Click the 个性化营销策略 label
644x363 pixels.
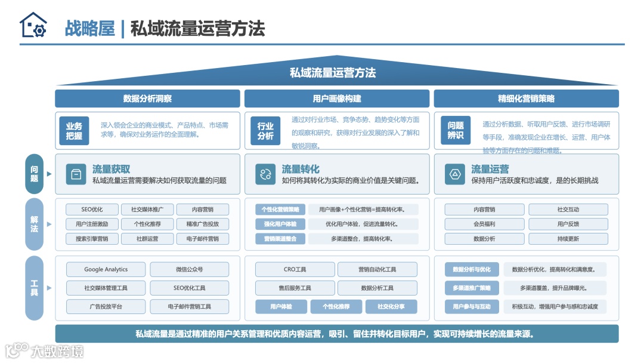click(x=280, y=210)
